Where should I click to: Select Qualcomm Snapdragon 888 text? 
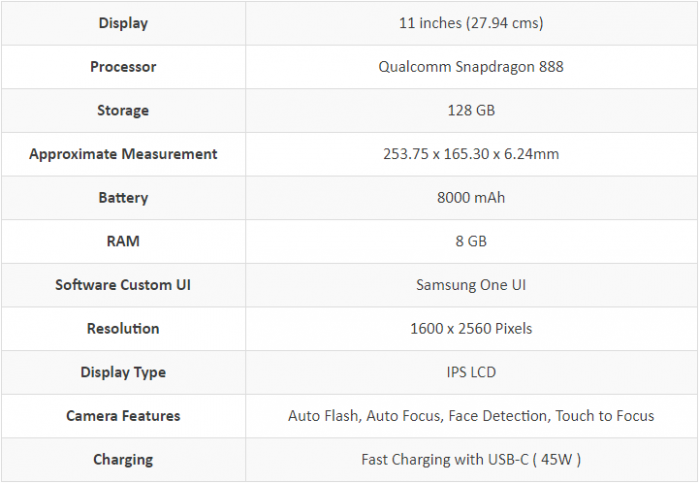(x=471, y=67)
